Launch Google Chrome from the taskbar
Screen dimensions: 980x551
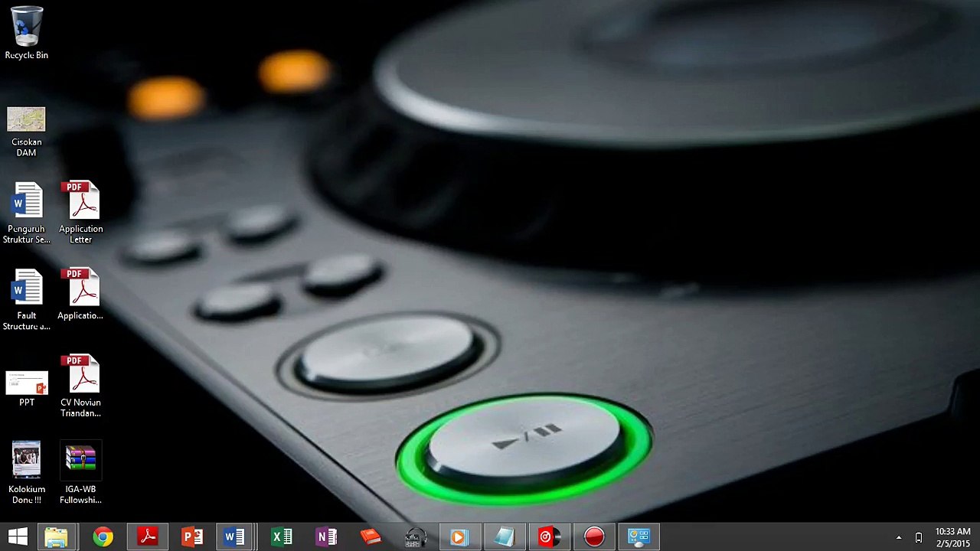point(103,536)
